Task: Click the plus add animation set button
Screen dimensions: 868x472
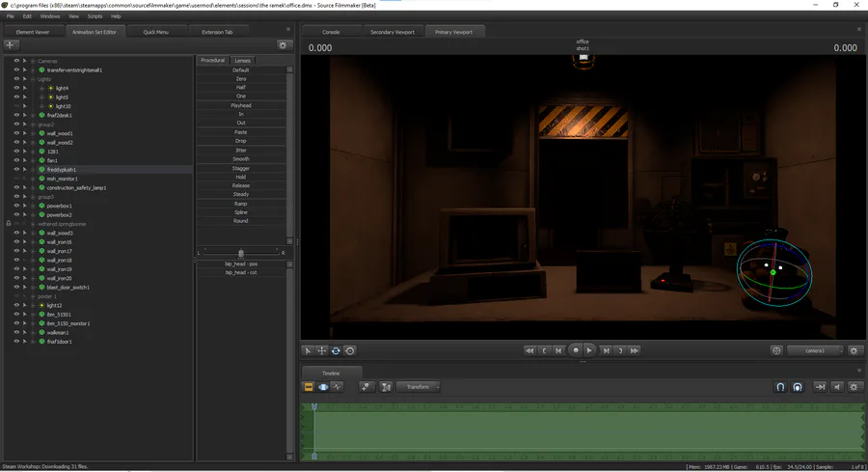Action: [10, 44]
